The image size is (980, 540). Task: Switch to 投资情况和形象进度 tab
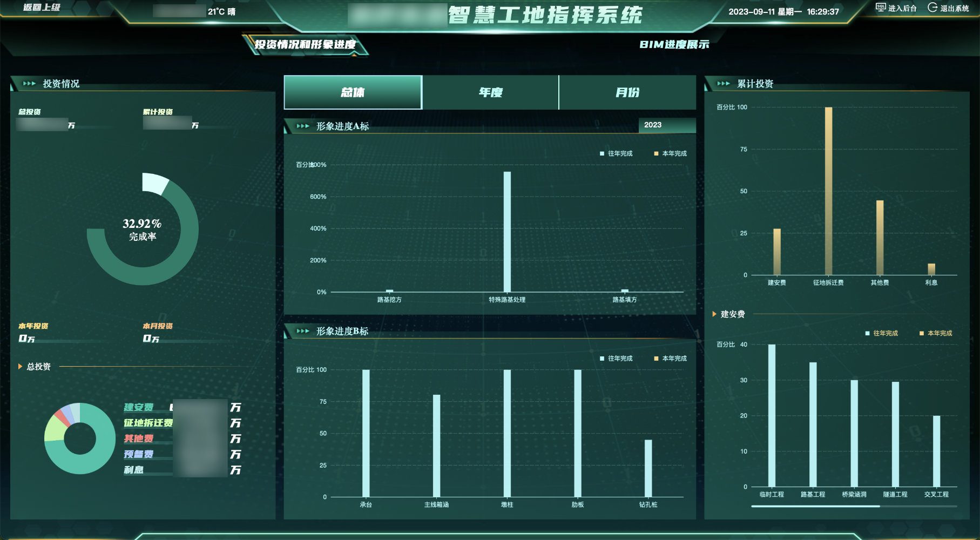306,44
